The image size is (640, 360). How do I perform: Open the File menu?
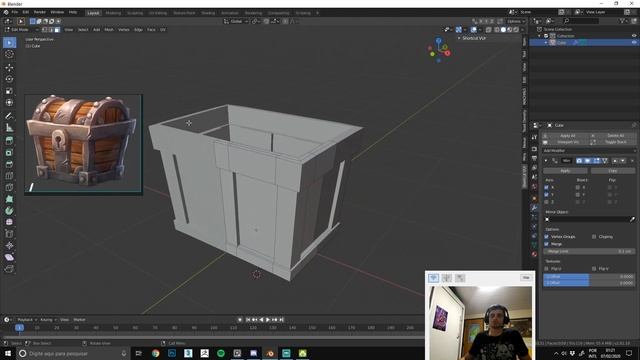point(15,13)
